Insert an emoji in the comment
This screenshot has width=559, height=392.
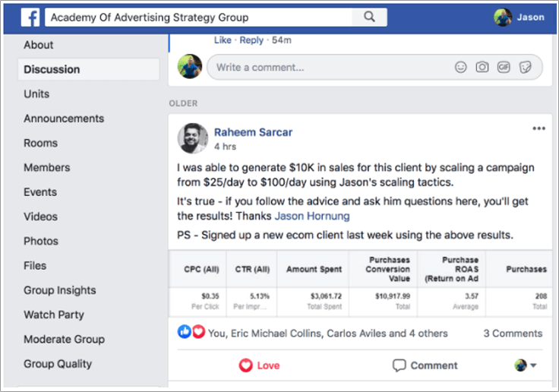460,67
